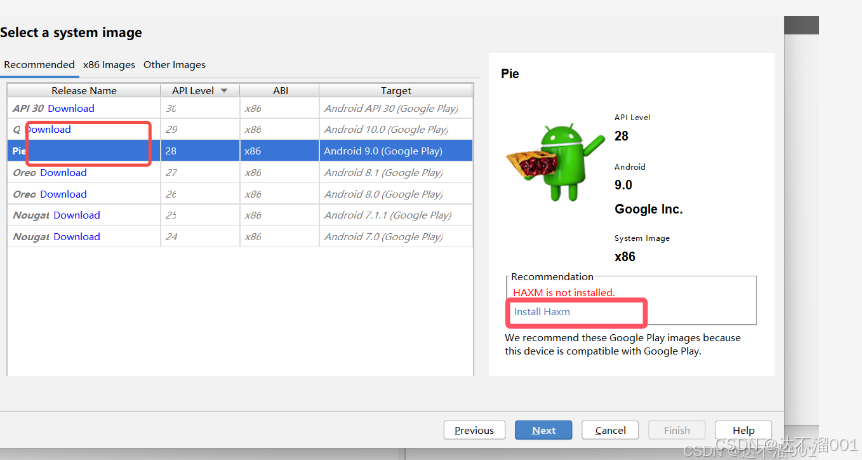Click the Help button

tap(743, 430)
